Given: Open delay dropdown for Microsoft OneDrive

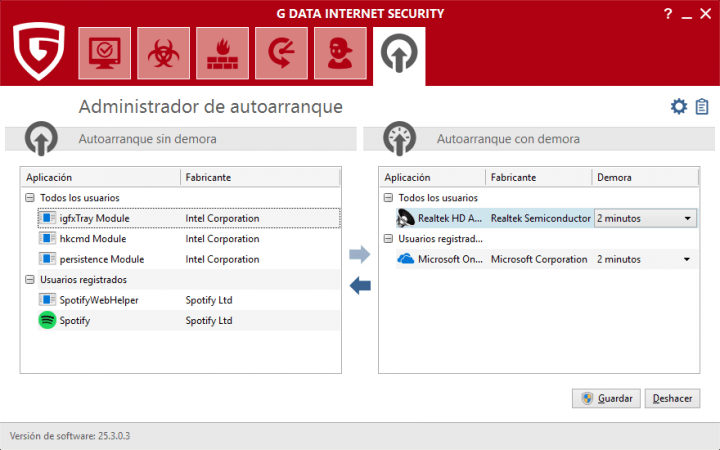Looking at the screenshot, I should [x=687, y=259].
